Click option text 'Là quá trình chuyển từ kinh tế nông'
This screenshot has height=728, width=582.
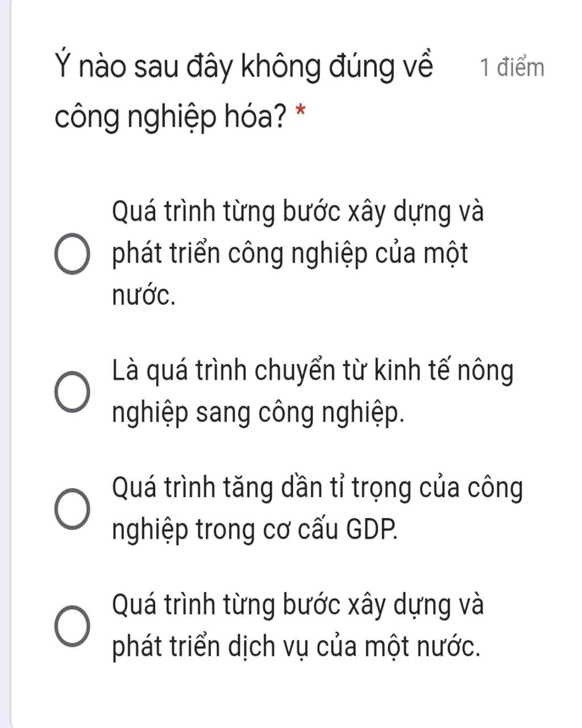click(x=313, y=371)
